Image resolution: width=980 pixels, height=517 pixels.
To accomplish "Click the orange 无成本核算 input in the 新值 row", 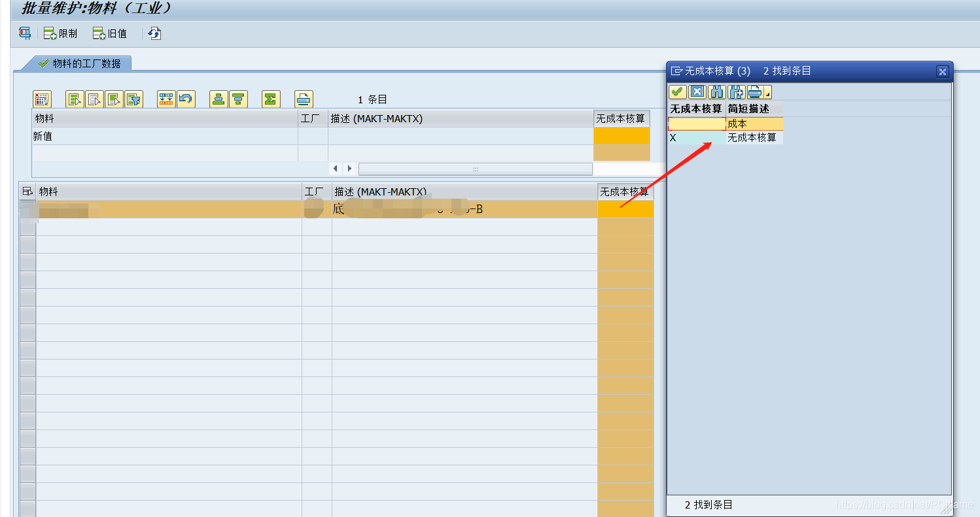I will pos(621,136).
